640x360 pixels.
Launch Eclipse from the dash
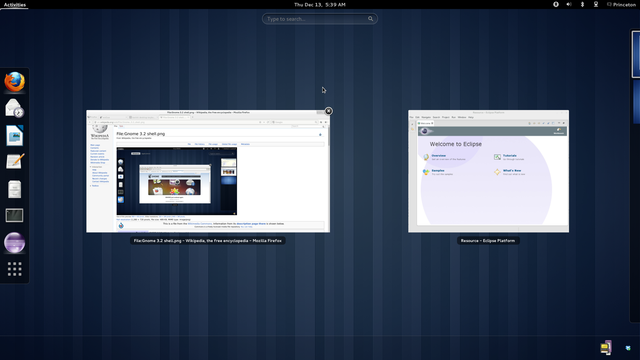click(x=15, y=242)
